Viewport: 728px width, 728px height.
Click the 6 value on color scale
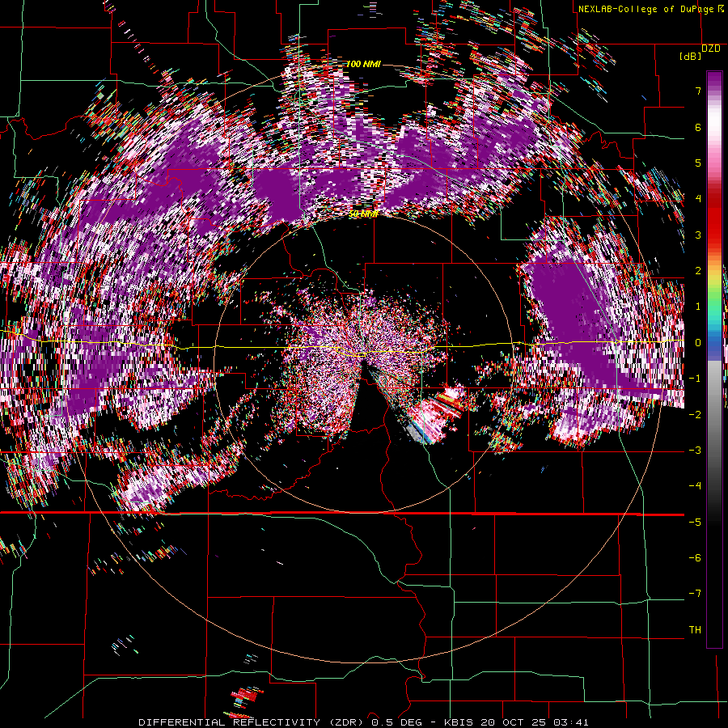point(698,127)
